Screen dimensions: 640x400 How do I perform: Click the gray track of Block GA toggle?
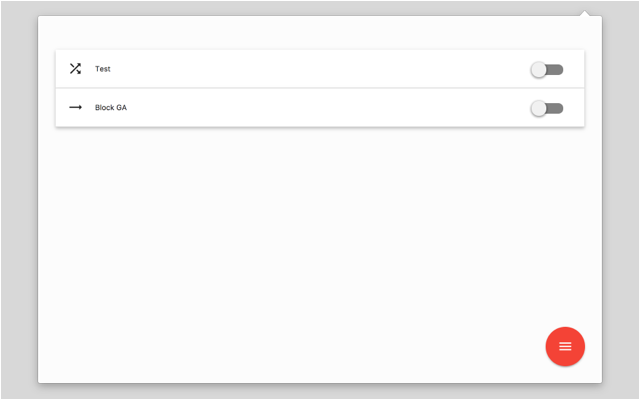(556, 108)
